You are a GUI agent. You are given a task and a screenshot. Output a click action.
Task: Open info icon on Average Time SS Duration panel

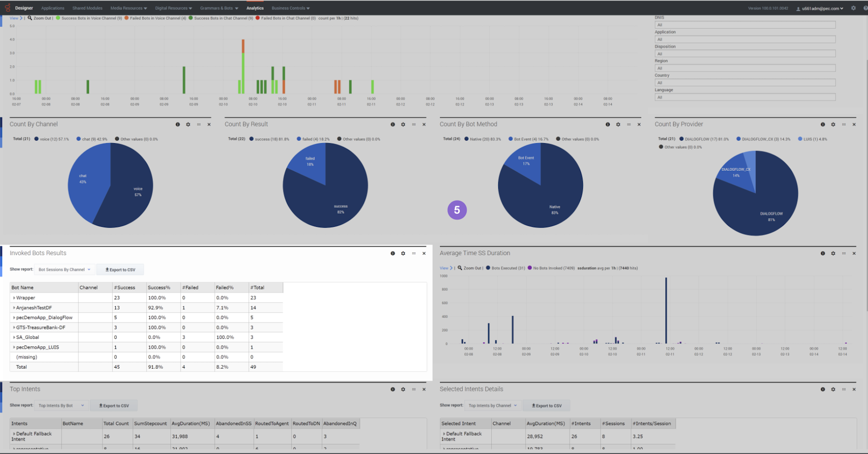[x=823, y=253]
